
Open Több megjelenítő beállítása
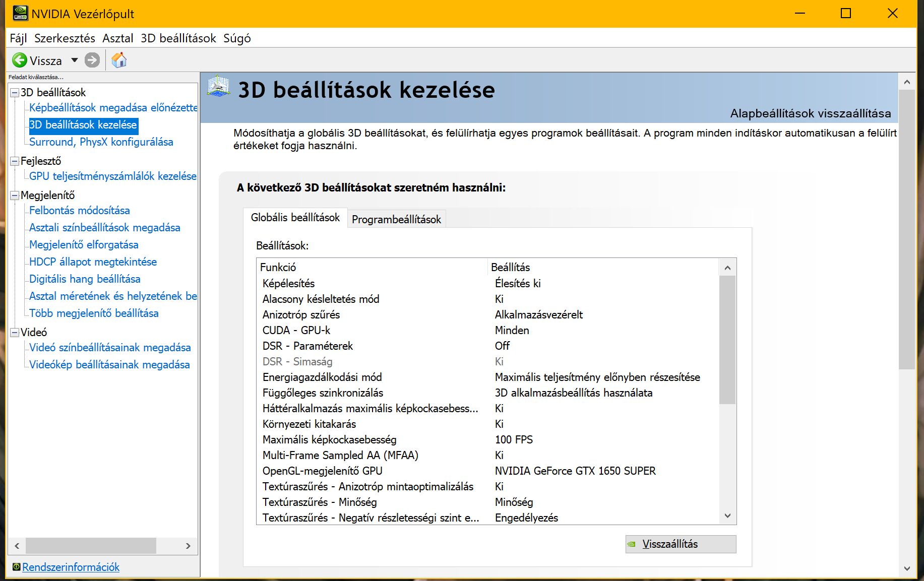(94, 313)
